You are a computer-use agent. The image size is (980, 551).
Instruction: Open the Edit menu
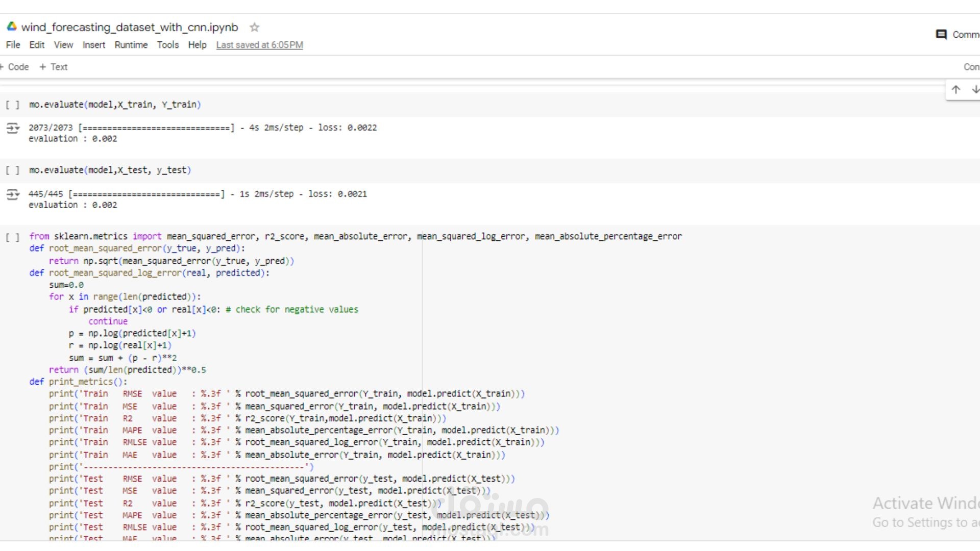(x=37, y=45)
